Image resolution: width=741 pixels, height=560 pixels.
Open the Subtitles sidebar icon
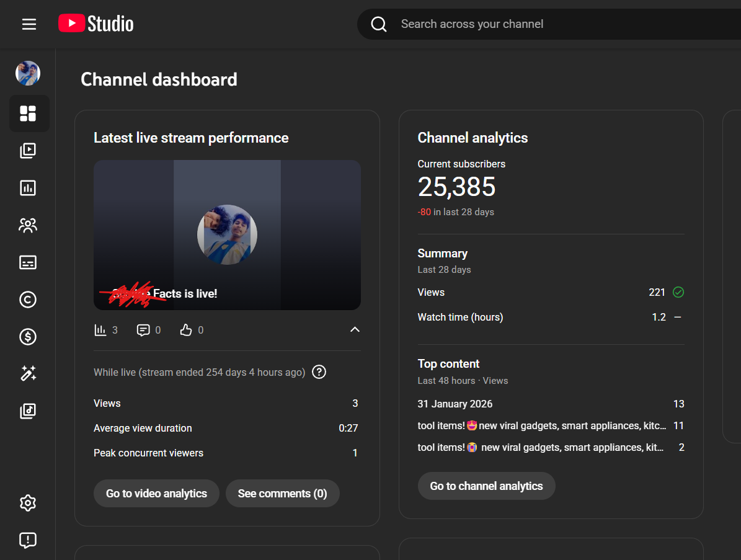point(28,262)
